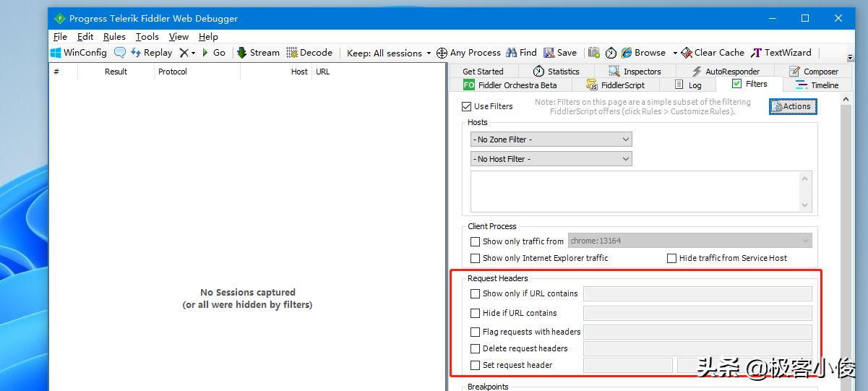Replay the selected sessions

click(x=151, y=53)
